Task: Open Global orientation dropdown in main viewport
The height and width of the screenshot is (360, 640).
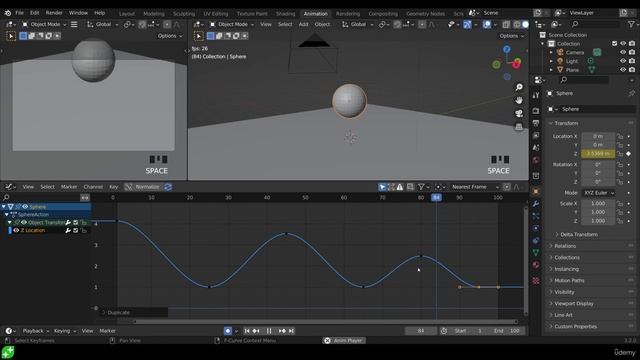Action: [x=358, y=24]
